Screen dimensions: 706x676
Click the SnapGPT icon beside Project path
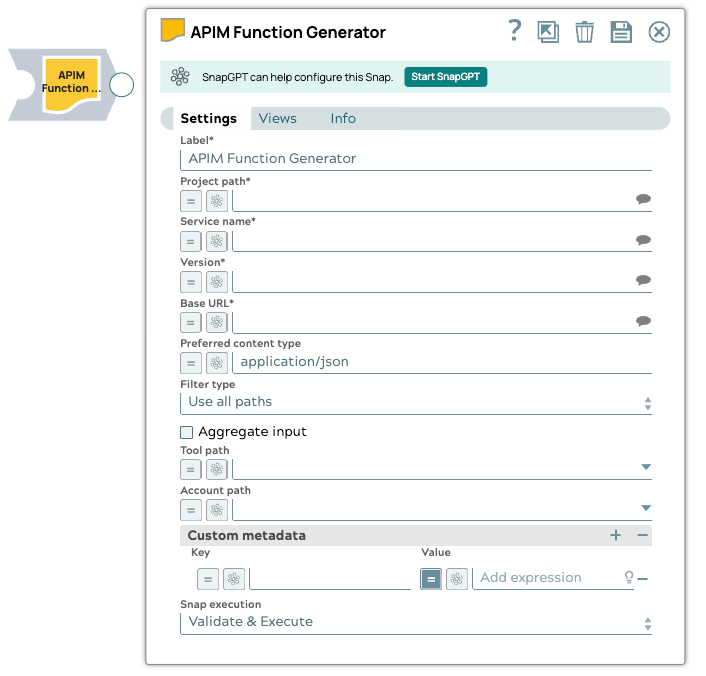click(217, 200)
